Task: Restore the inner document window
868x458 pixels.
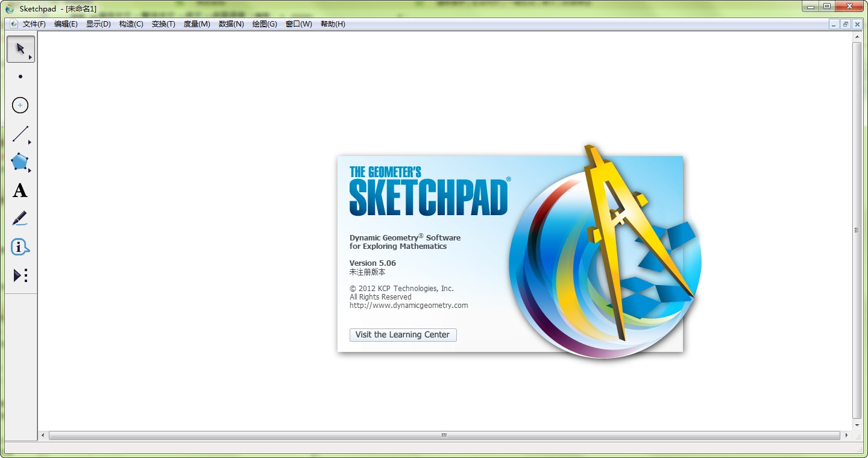Action: pos(846,24)
